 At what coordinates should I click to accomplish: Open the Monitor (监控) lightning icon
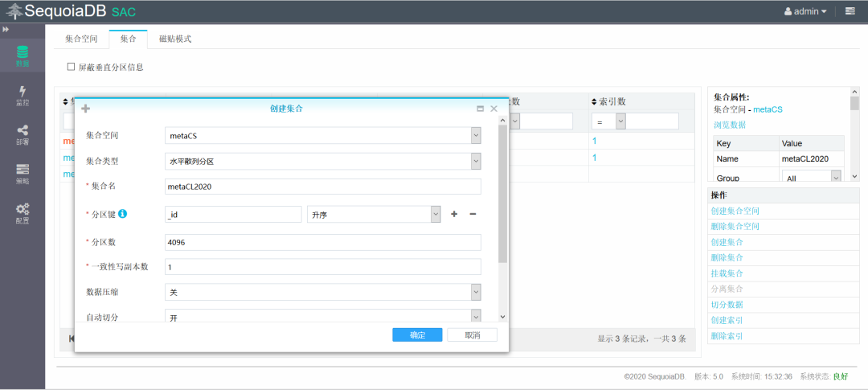(x=23, y=95)
